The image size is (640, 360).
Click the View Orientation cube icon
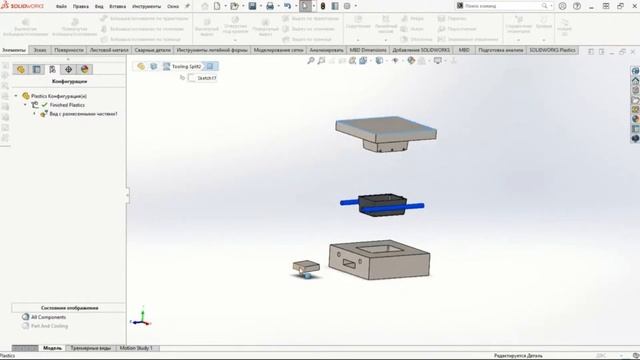pos(363,61)
